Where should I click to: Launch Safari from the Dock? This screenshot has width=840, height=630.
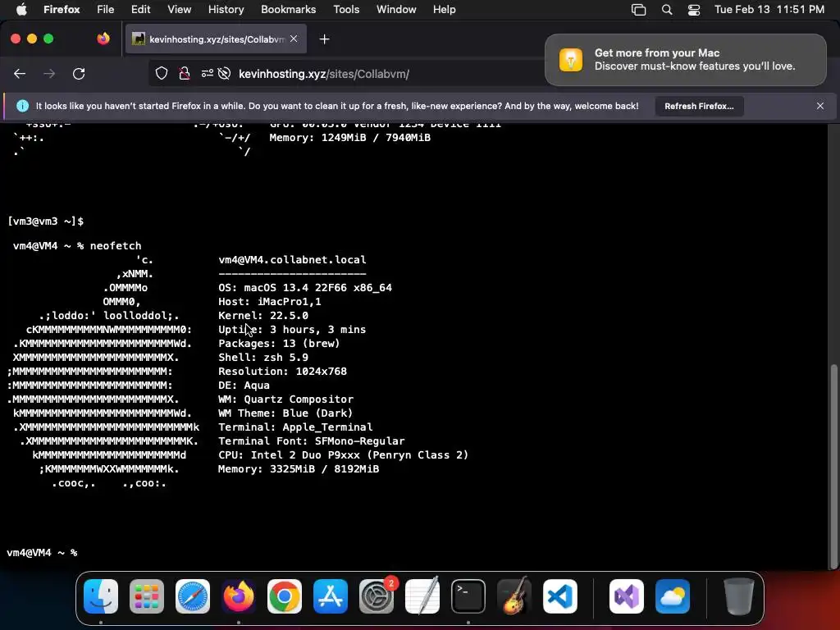tap(193, 596)
